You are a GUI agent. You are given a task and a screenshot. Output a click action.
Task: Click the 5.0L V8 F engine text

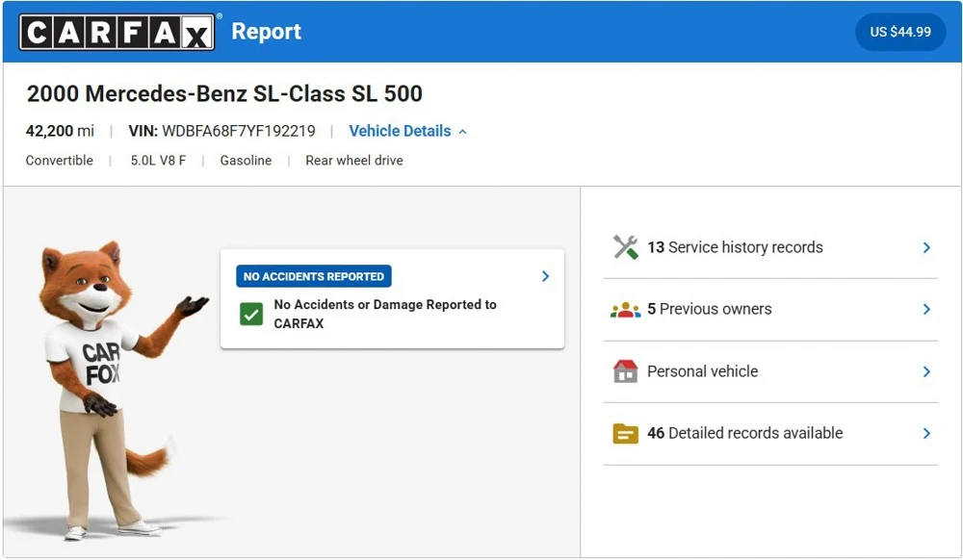coord(158,161)
